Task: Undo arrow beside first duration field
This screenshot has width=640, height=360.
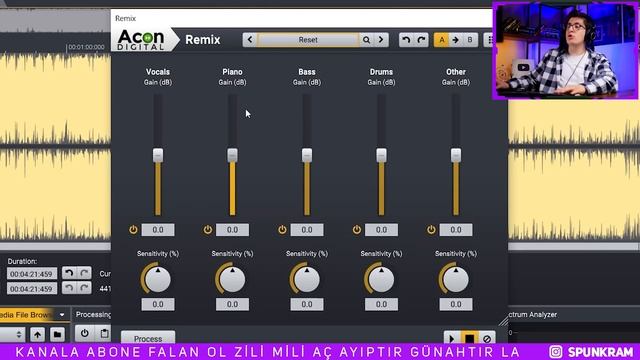Action: tap(69, 273)
